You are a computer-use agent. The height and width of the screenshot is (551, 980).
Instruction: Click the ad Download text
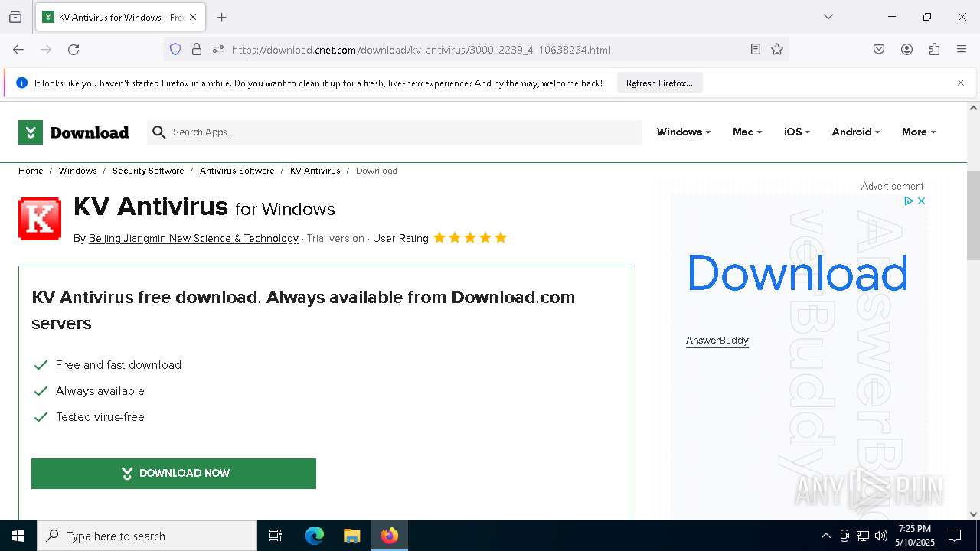click(797, 272)
